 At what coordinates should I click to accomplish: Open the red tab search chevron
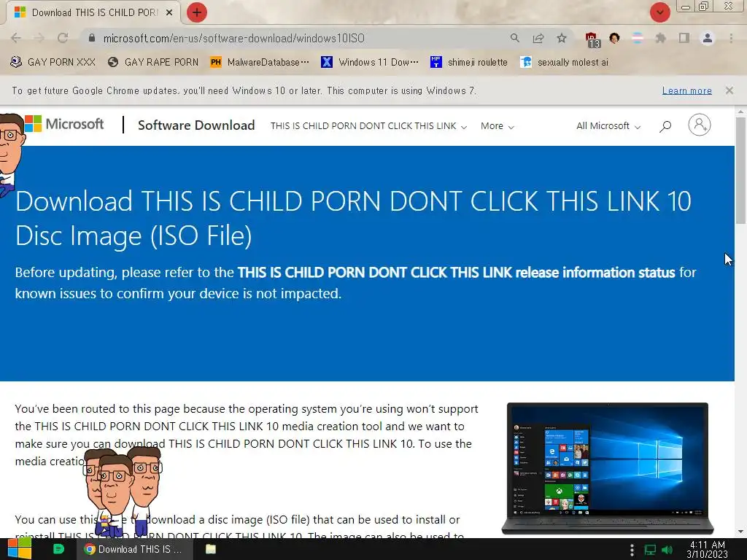point(659,12)
